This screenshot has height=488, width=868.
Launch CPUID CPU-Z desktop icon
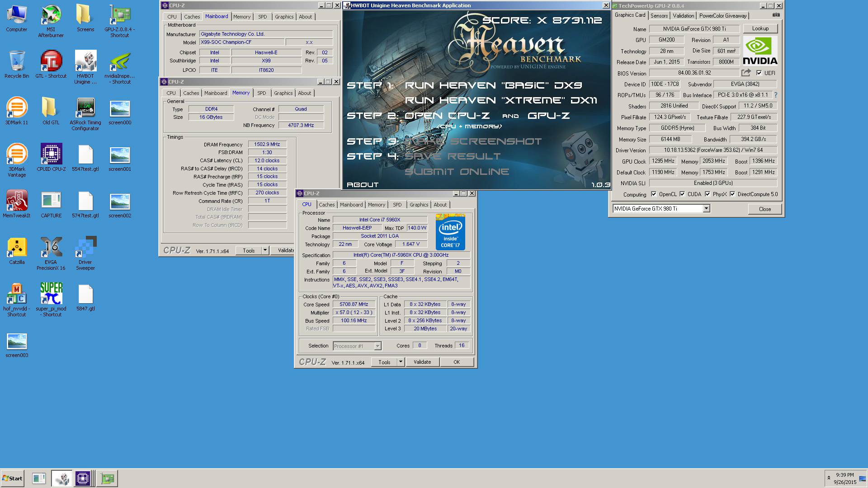(x=51, y=158)
